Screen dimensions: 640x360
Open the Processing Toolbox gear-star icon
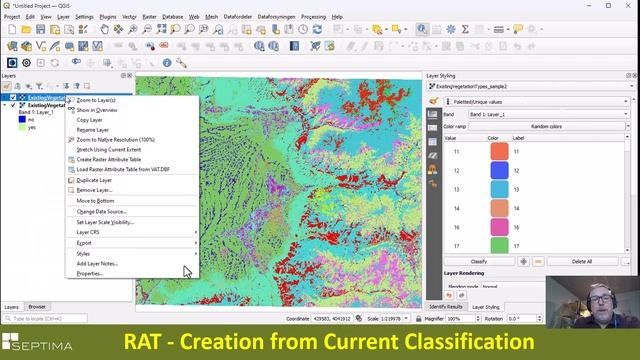(451, 29)
